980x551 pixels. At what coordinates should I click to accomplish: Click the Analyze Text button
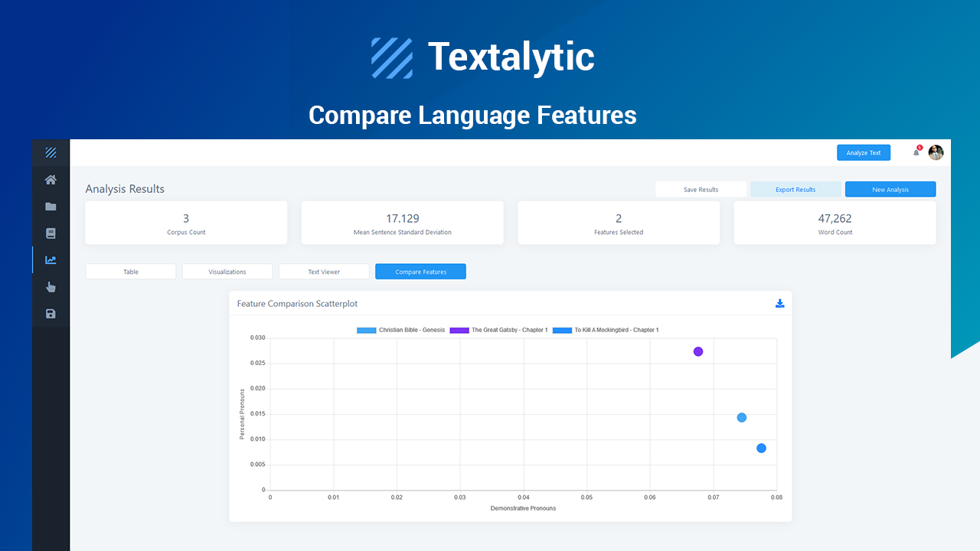coord(864,152)
